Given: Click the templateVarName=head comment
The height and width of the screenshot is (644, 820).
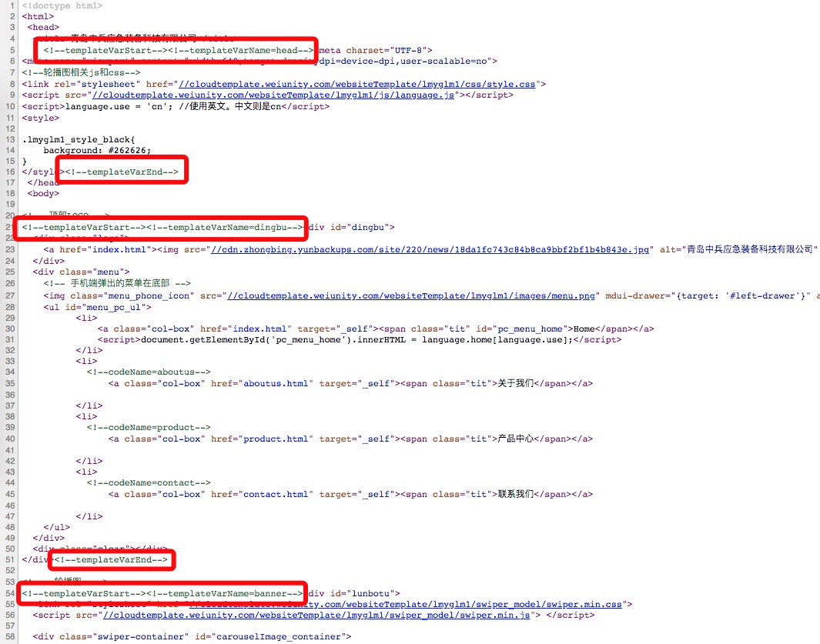Looking at the screenshot, I should tap(242, 51).
